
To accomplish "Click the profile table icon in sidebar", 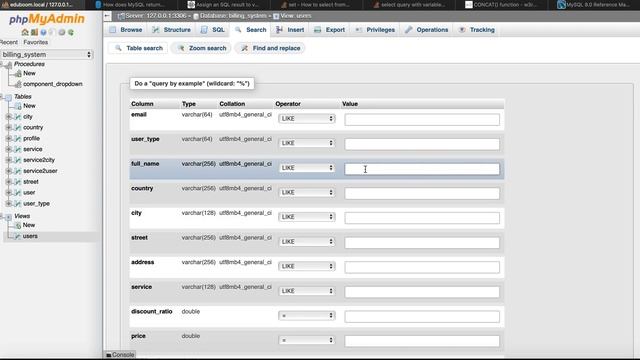I will (x=18, y=138).
